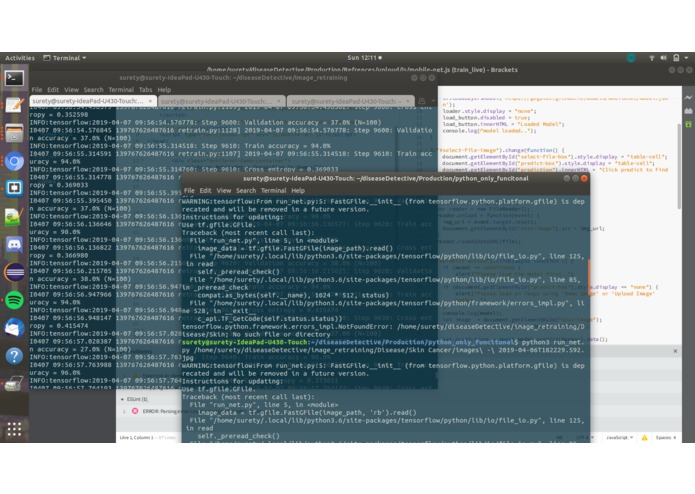Close the first terminal tab

point(150,101)
